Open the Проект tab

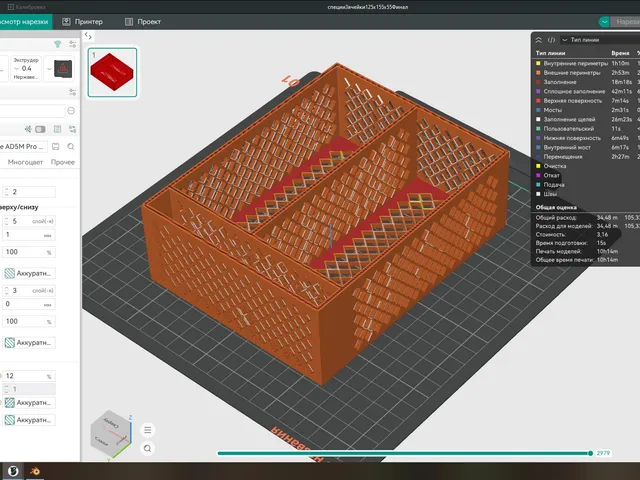(143, 22)
